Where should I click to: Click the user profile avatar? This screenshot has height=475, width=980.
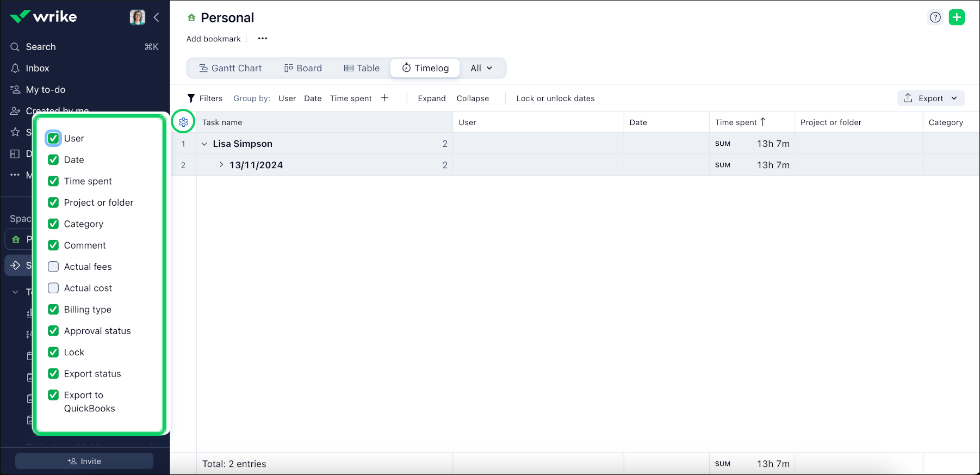coord(137,17)
